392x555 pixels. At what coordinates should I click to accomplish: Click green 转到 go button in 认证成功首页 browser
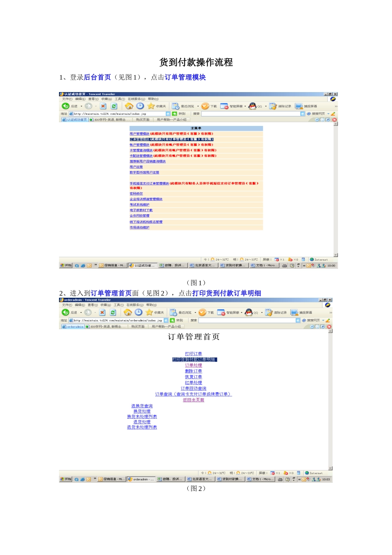175,114
